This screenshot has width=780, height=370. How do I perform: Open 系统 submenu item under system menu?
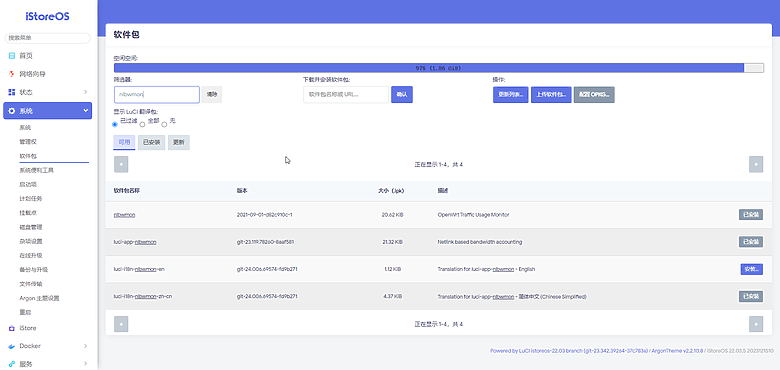pos(25,127)
